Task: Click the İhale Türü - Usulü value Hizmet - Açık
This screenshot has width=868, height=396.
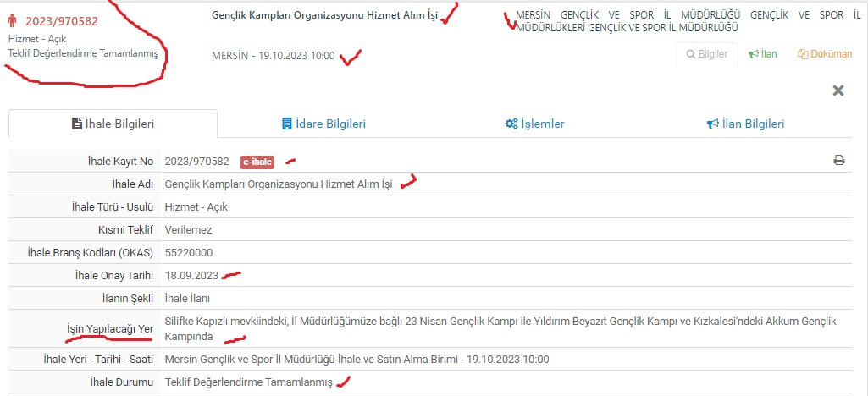Action: [196, 207]
